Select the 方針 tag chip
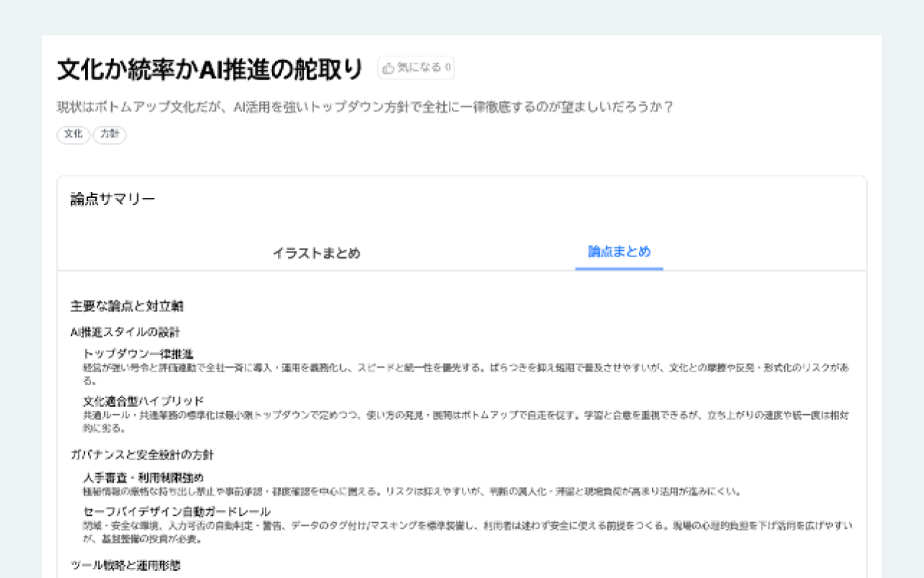The width and height of the screenshot is (924, 578). [x=110, y=134]
